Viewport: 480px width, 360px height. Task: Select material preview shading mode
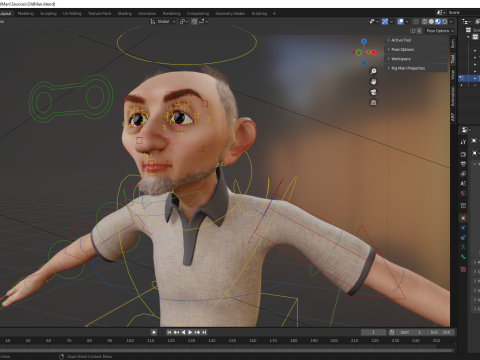438,22
